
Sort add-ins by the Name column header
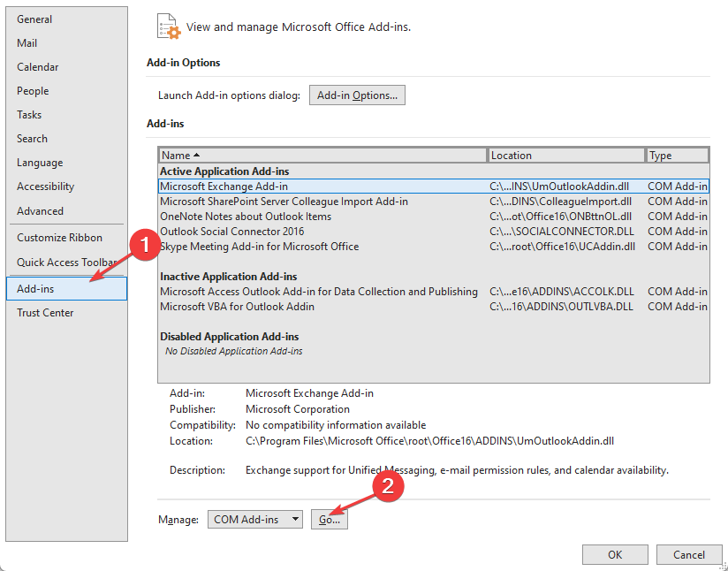click(322, 156)
